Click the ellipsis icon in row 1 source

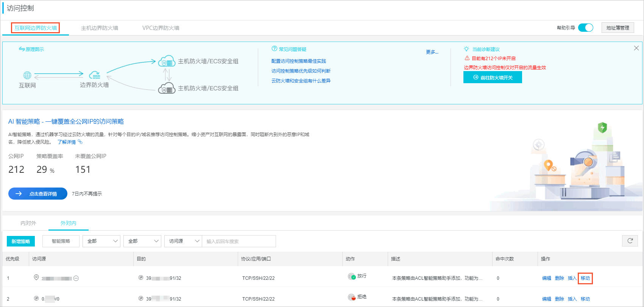pyautogui.click(x=76, y=278)
